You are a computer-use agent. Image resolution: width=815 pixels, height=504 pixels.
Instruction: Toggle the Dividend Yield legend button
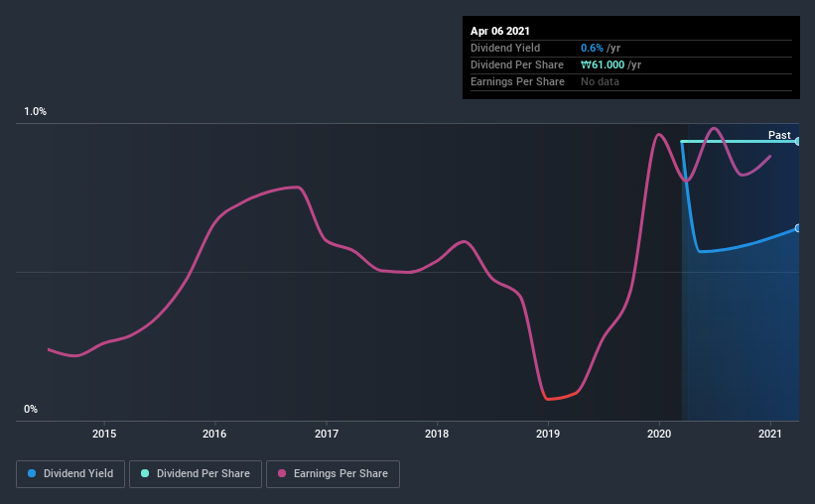tap(70, 474)
